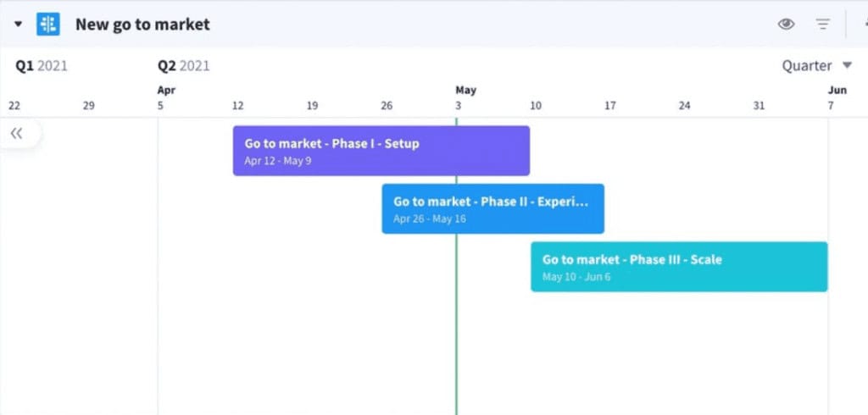Click the blue roadmap project icon
This screenshot has width=868, height=415.
[x=48, y=25]
